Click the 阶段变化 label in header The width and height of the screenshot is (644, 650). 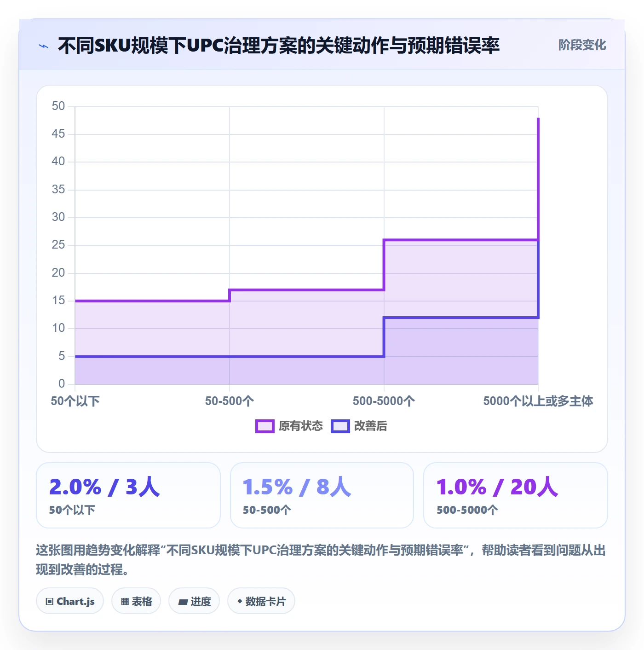pos(582,45)
